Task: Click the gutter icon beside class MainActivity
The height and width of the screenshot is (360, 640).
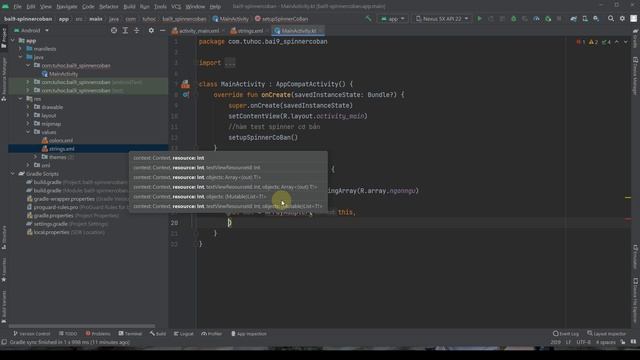Action: click(186, 84)
